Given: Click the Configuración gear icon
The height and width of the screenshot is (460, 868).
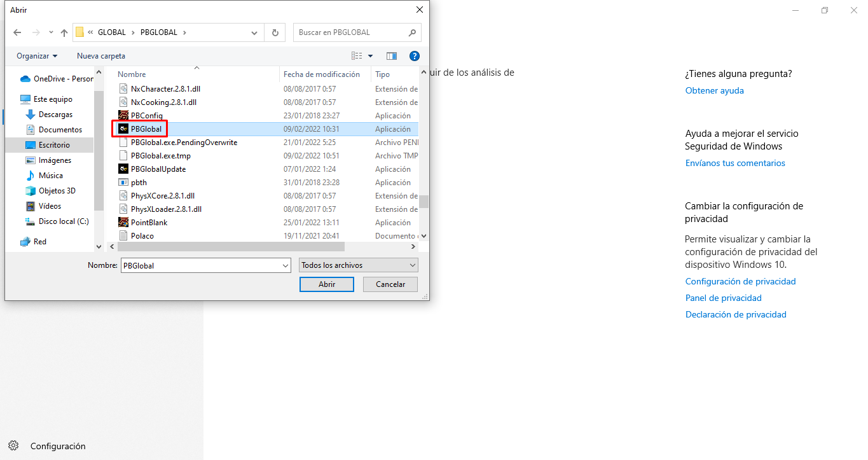Looking at the screenshot, I should pyautogui.click(x=13, y=446).
